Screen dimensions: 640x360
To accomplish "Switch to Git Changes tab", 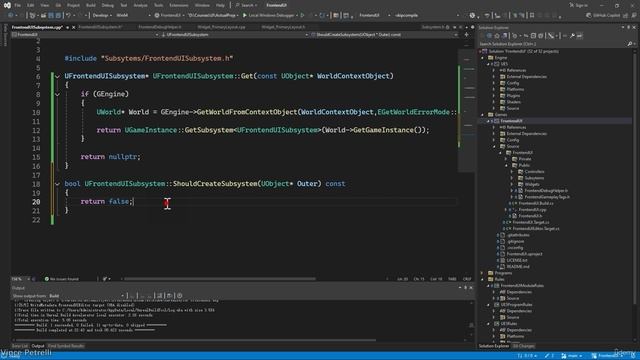I will click(x=524, y=346).
